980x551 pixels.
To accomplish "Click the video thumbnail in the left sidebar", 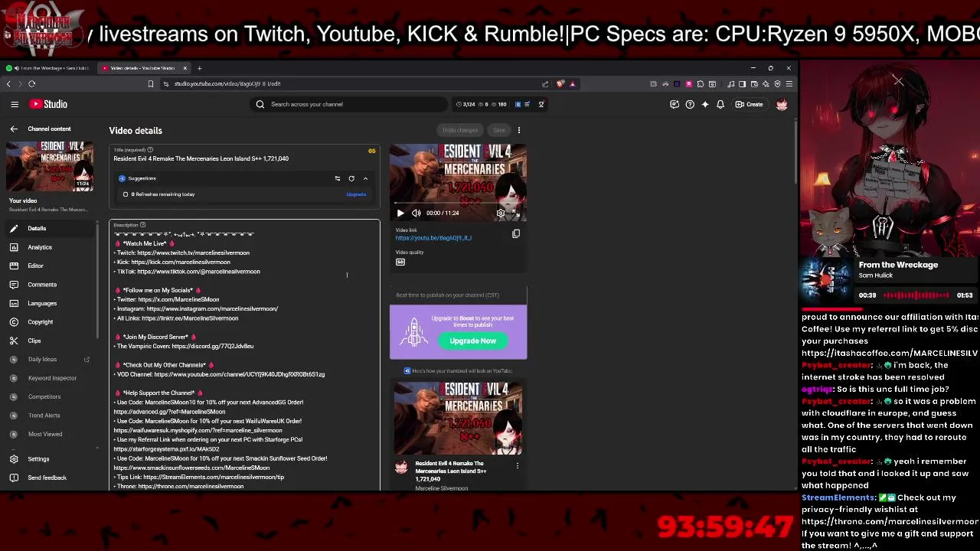I will pyautogui.click(x=50, y=166).
